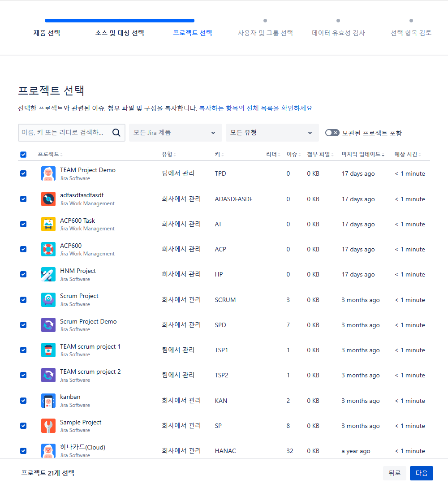Click the ACP600 Task project avatar icon
The image size is (448, 484).
[x=48, y=224]
